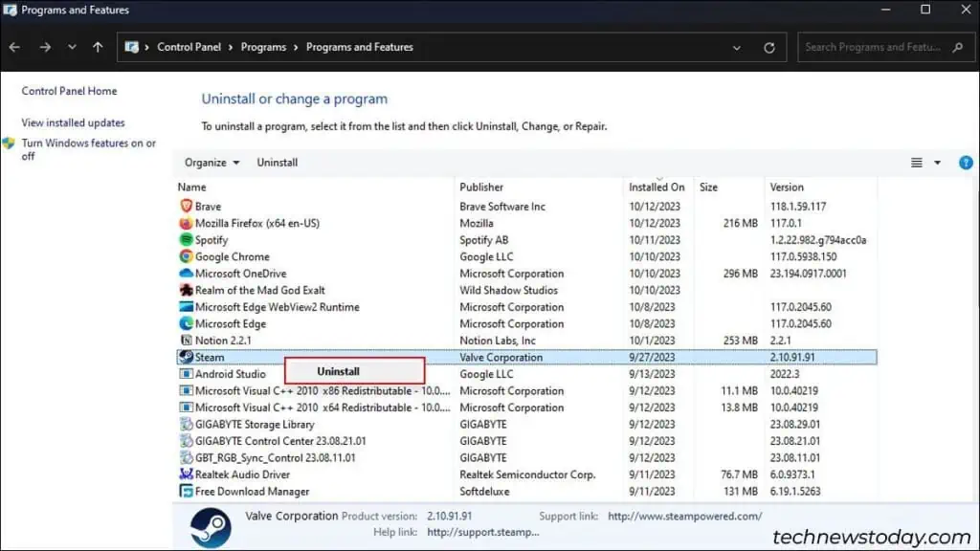Select the Realtek Audio Driver icon
The width and height of the screenshot is (980, 551).
(x=186, y=474)
